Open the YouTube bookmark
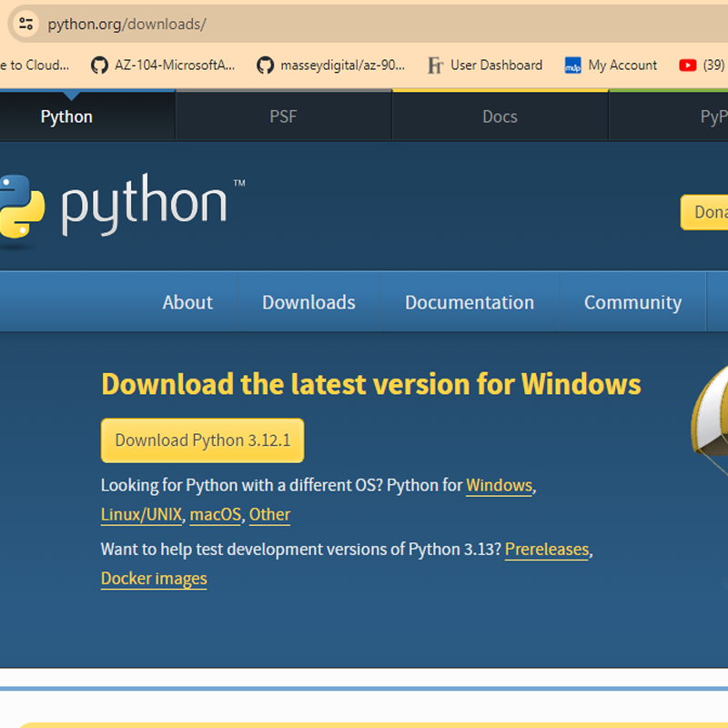 click(702, 65)
